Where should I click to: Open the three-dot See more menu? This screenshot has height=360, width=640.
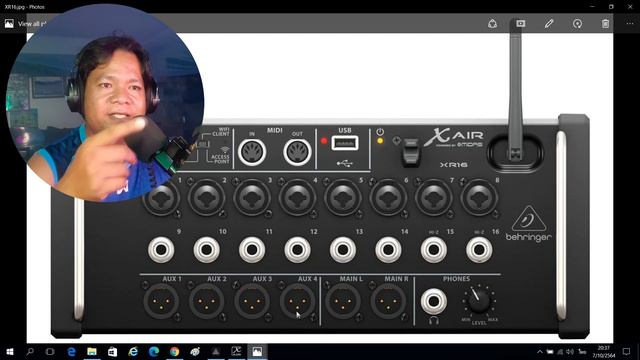coord(630,24)
